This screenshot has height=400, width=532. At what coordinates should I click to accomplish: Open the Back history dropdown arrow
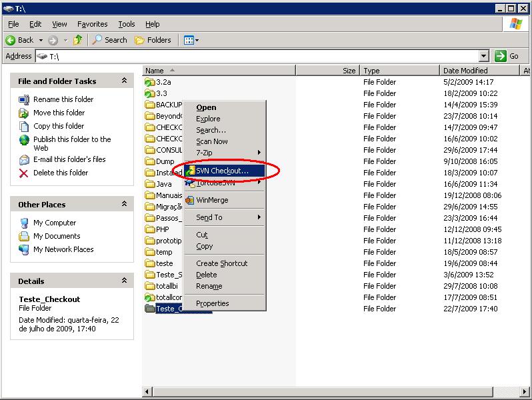click(41, 41)
